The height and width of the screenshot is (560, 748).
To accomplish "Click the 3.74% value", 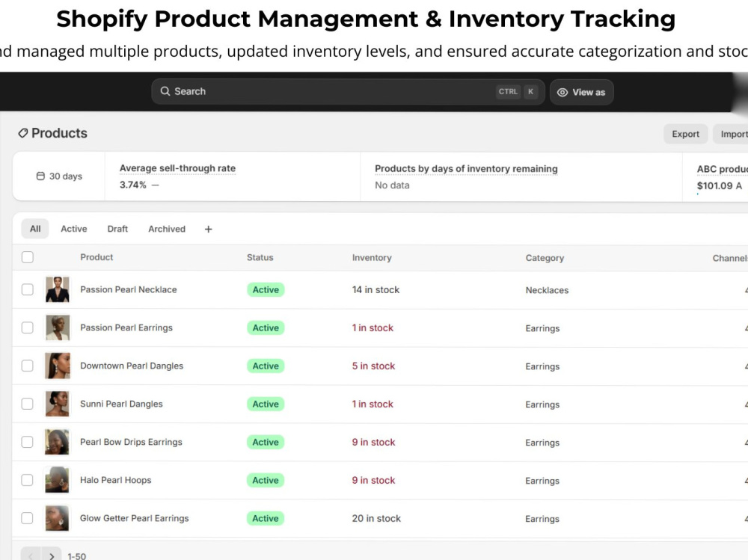I will coord(133,185).
